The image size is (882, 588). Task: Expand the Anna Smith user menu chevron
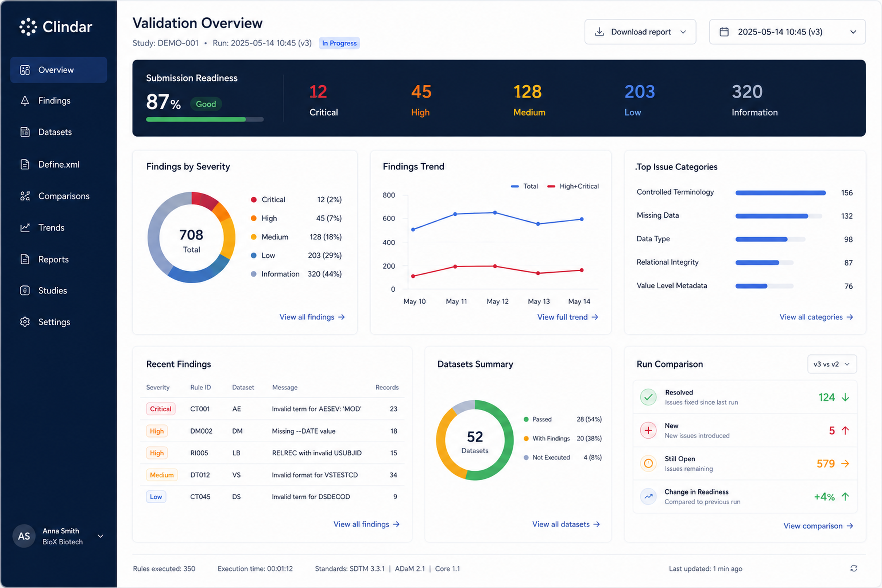100,536
